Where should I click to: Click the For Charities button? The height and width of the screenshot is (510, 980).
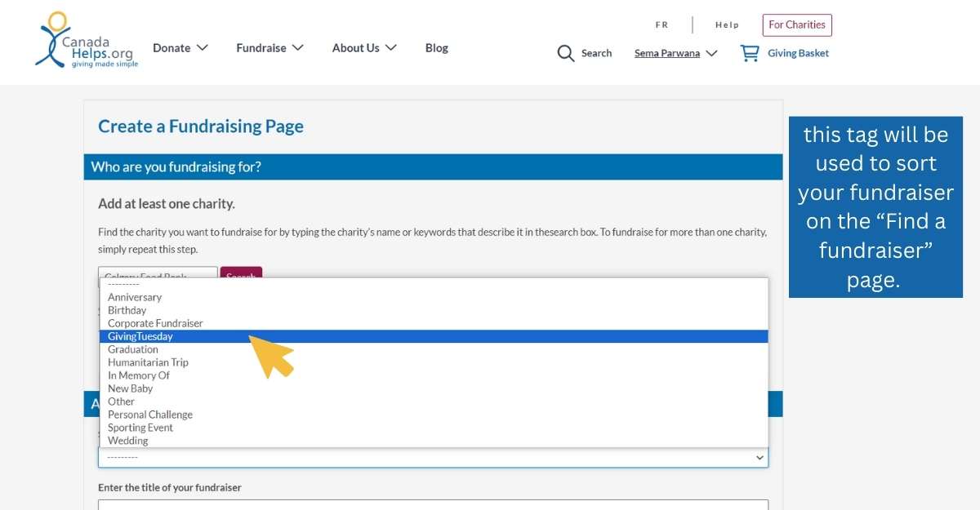click(796, 25)
